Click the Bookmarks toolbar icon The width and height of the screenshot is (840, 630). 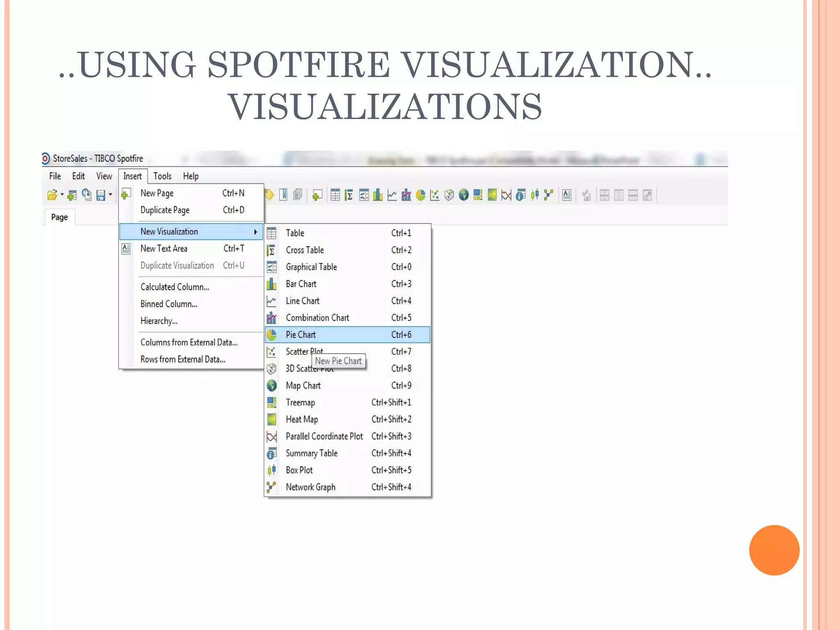283,195
